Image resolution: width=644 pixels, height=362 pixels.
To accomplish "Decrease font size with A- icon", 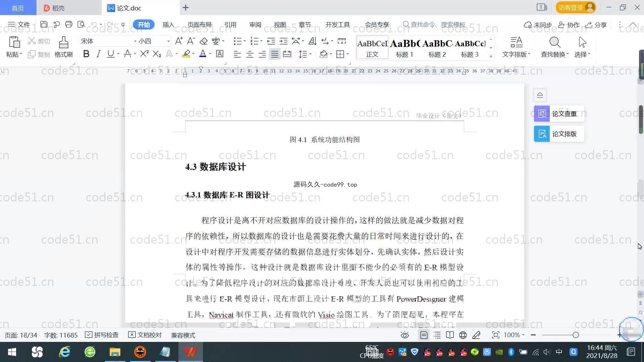I will click(191, 41).
